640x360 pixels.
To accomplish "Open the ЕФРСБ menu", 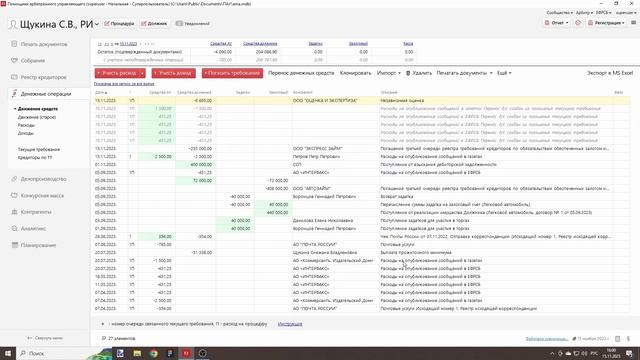I will point(603,13).
